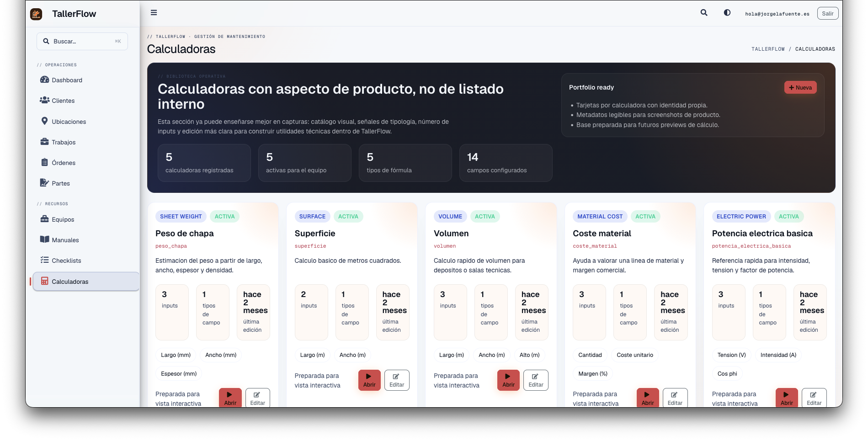Open search with the magnifier icon in top bar
Image resolution: width=868 pixels, height=441 pixels.
click(x=704, y=13)
